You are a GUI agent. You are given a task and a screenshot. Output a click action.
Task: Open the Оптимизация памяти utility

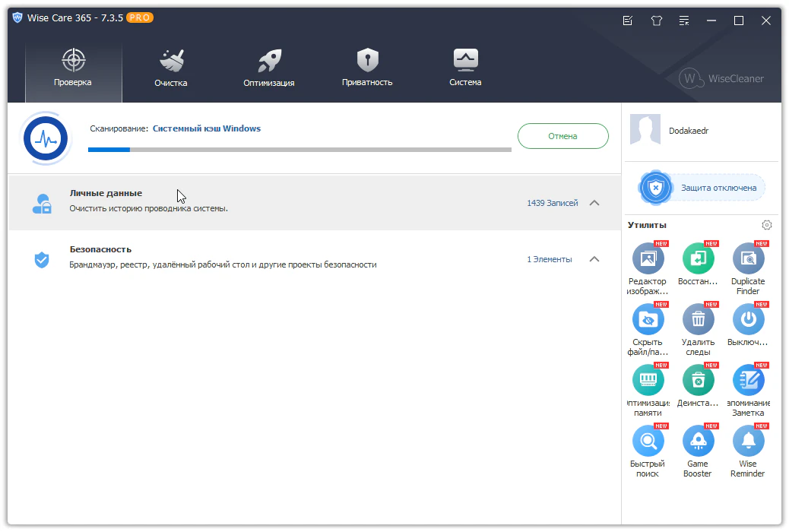[648, 381]
